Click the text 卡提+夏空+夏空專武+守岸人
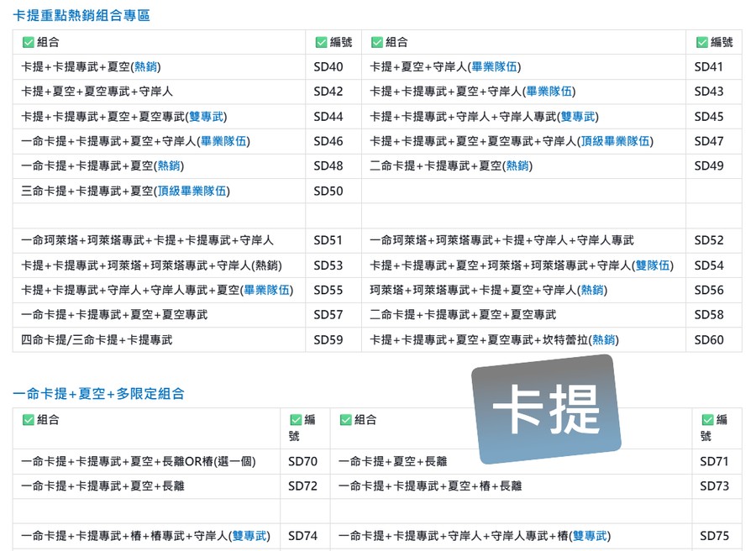This screenshot has height=551, width=756. coord(97,92)
